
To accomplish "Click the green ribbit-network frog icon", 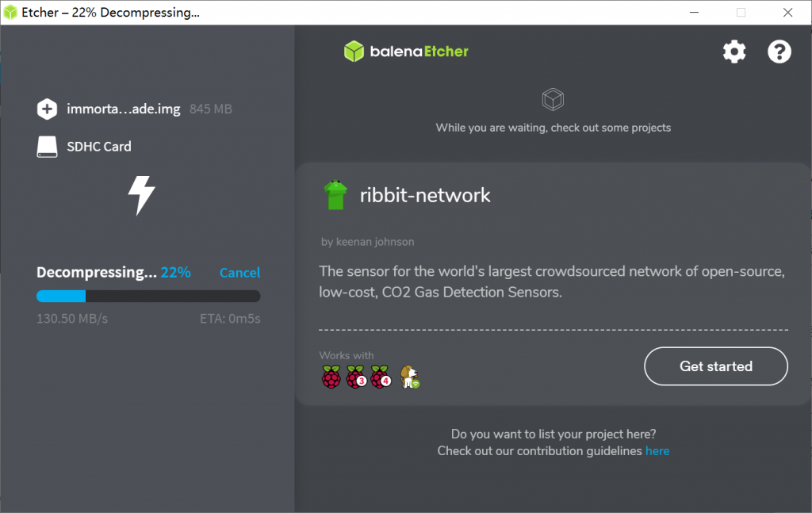I will [335, 195].
